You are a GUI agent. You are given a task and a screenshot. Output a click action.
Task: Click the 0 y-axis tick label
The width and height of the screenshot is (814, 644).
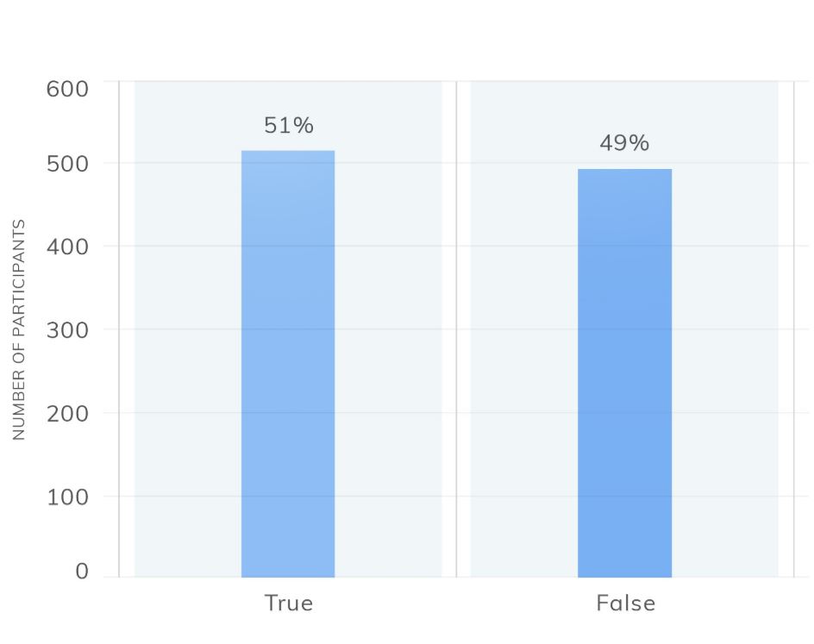[82, 571]
